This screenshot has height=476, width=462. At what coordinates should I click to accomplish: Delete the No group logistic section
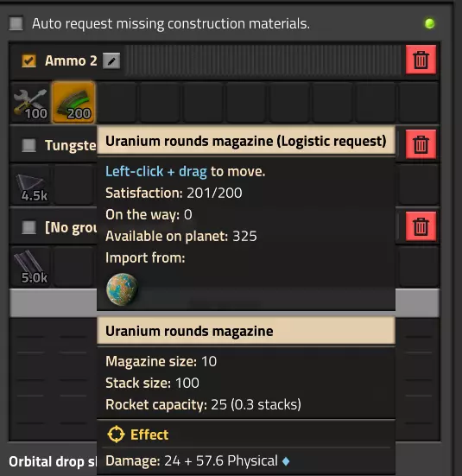point(421,226)
